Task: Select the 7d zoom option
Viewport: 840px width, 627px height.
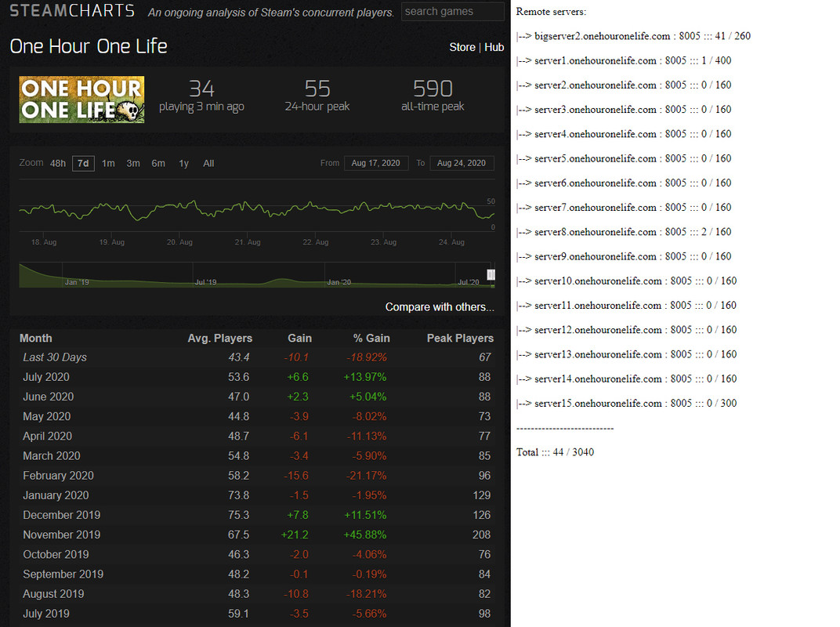Action: [83, 164]
